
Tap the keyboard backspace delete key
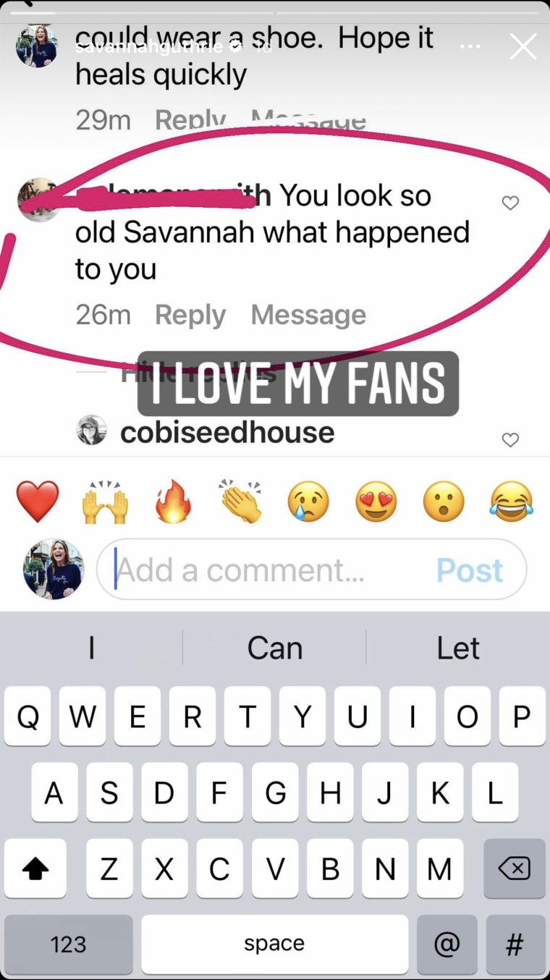[515, 869]
